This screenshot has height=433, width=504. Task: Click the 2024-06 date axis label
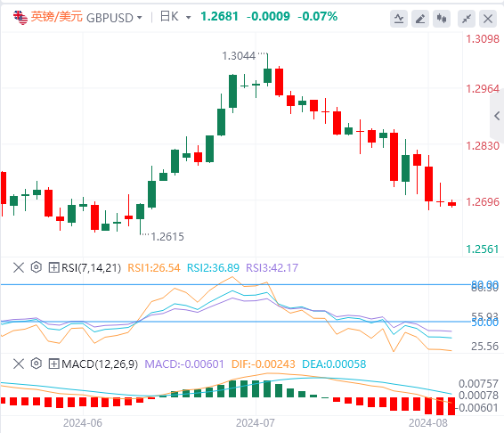(83, 423)
